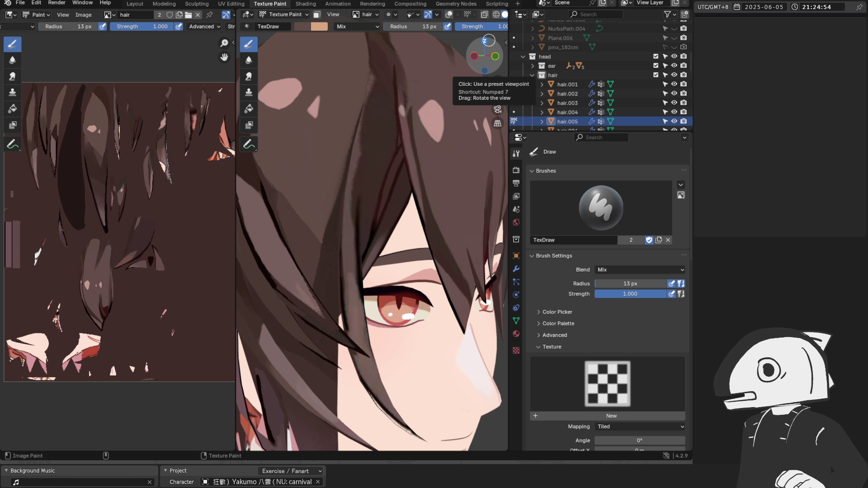Image resolution: width=868 pixels, height=488 pixels.
Task: Unlink the TexDraw brush with X
Action: [668, 240]
